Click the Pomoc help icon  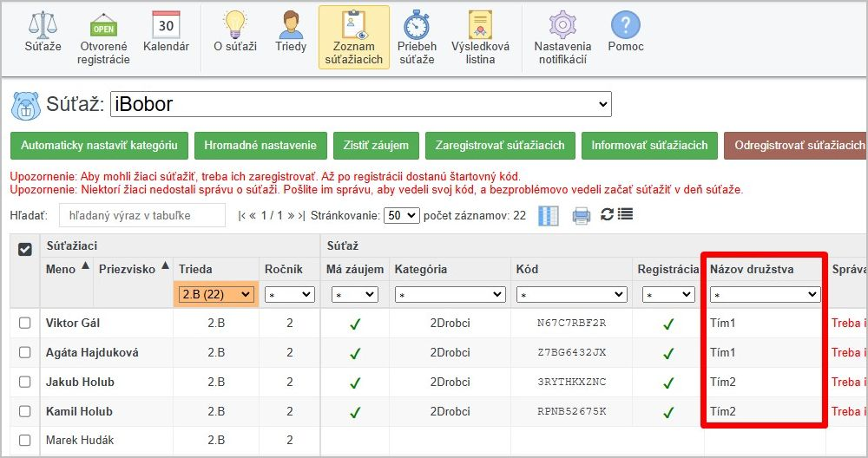coord(625,32)
